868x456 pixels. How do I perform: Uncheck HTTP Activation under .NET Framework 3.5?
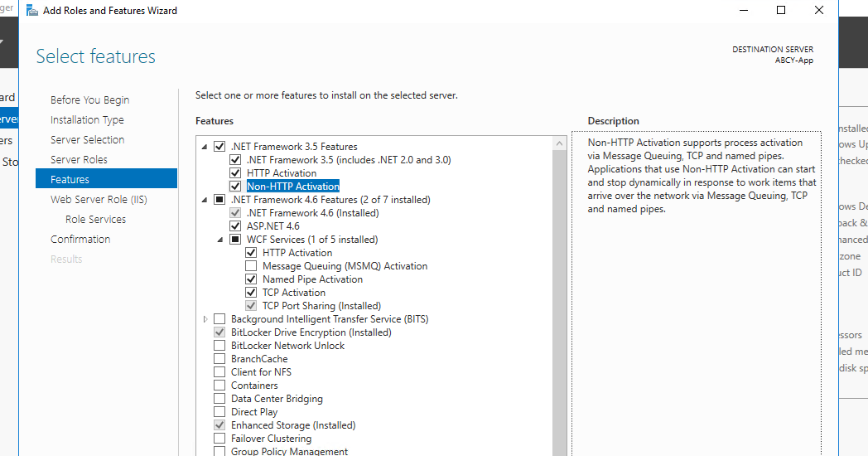click(235, 173)
